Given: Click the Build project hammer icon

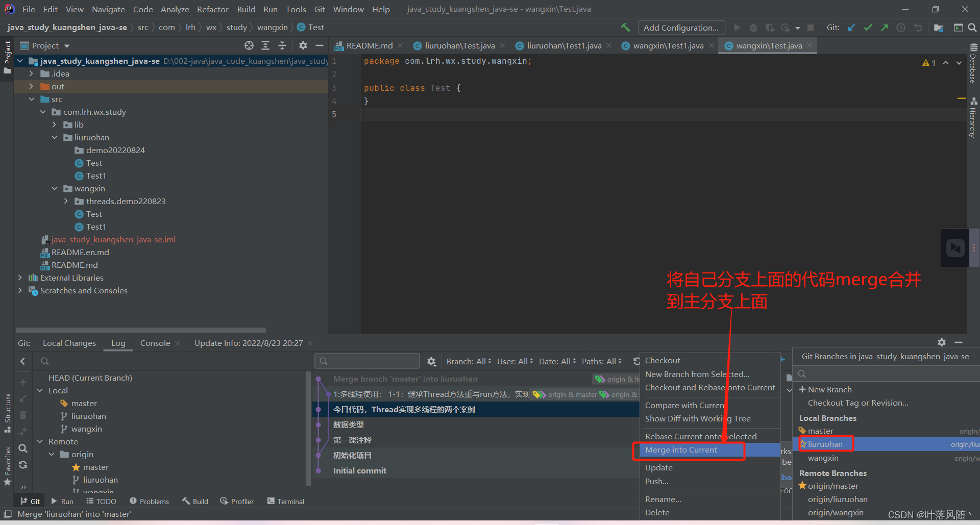Looking at the screenshot, I should click(x=625, y=28).
